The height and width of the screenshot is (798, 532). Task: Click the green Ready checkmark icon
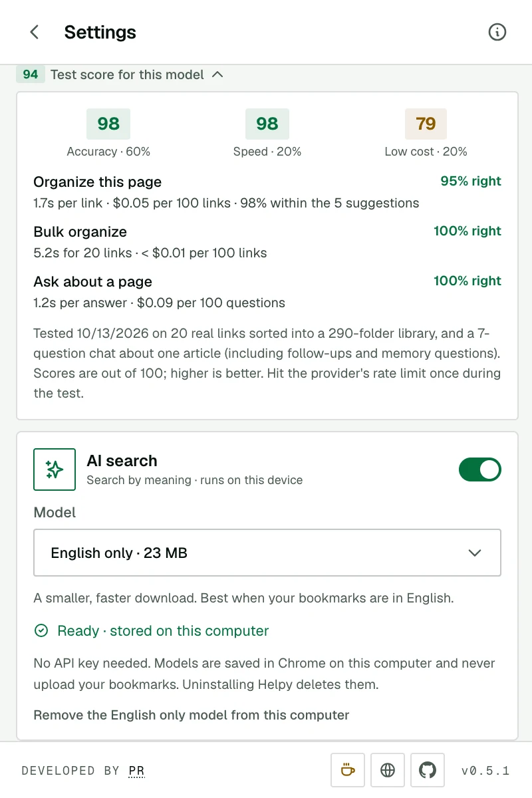(41, 630)
